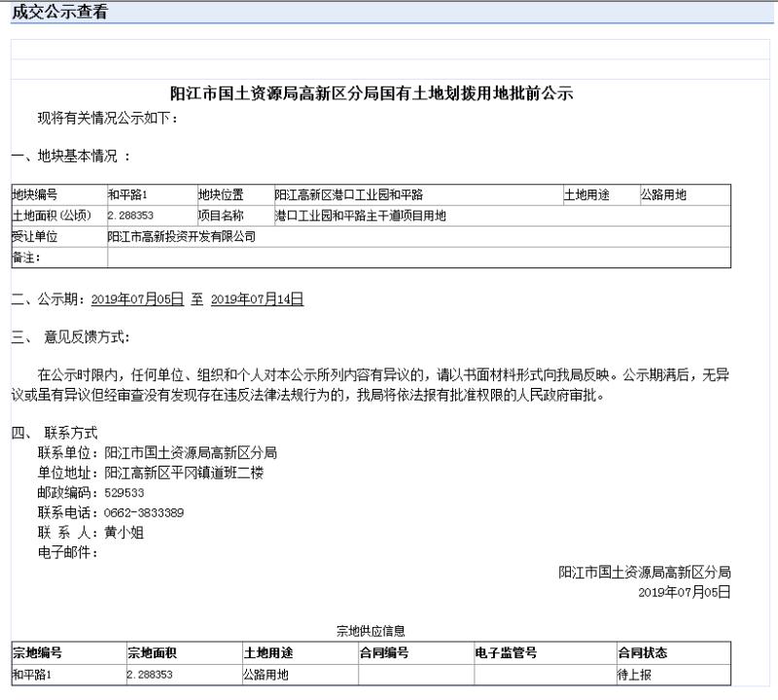Select the 和平路1 parcel number cell in the basic info table

coord(127,195)
